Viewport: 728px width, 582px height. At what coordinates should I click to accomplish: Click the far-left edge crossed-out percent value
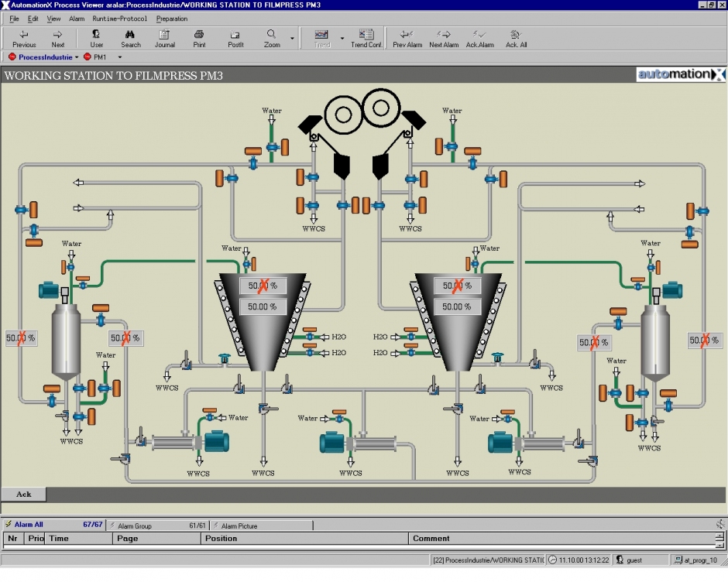pos(21,338)
